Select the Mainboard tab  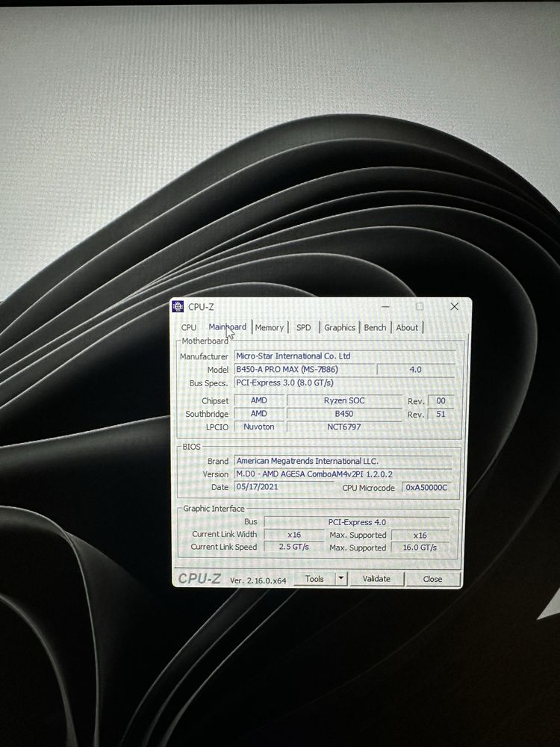point(227,327)
